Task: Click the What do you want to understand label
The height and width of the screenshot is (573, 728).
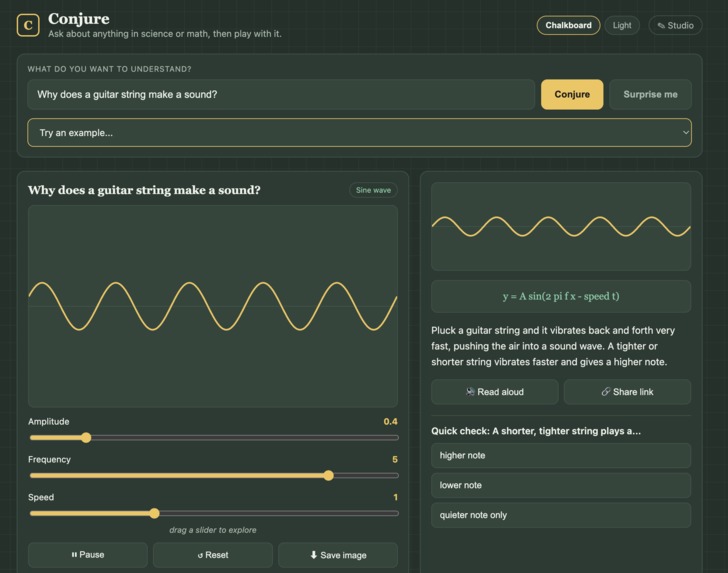Action: 109,69
